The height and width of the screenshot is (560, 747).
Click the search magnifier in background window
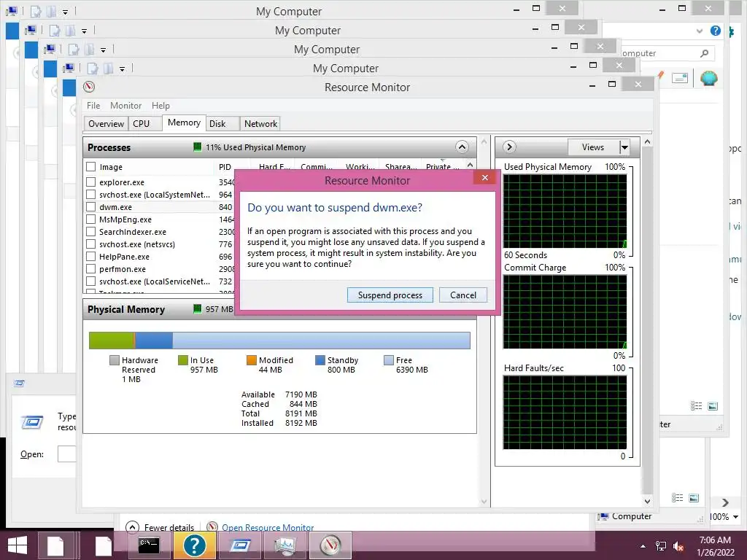704,53
